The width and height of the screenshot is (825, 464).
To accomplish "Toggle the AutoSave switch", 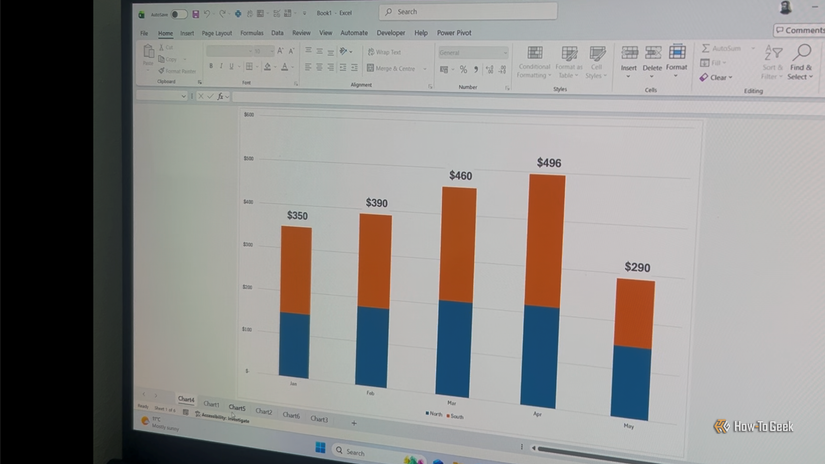I will click(x=178, y=15).
